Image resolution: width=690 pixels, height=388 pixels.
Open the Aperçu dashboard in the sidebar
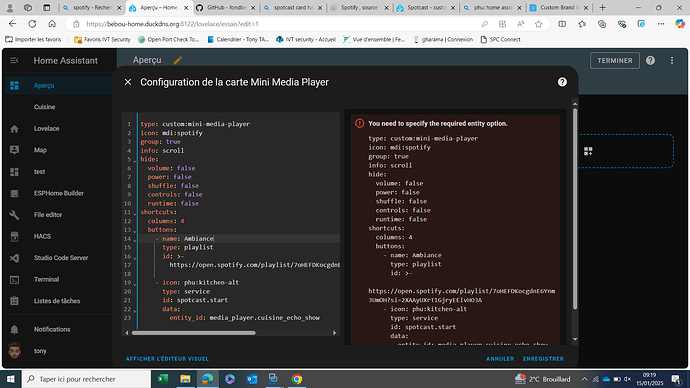coord(57,85)
